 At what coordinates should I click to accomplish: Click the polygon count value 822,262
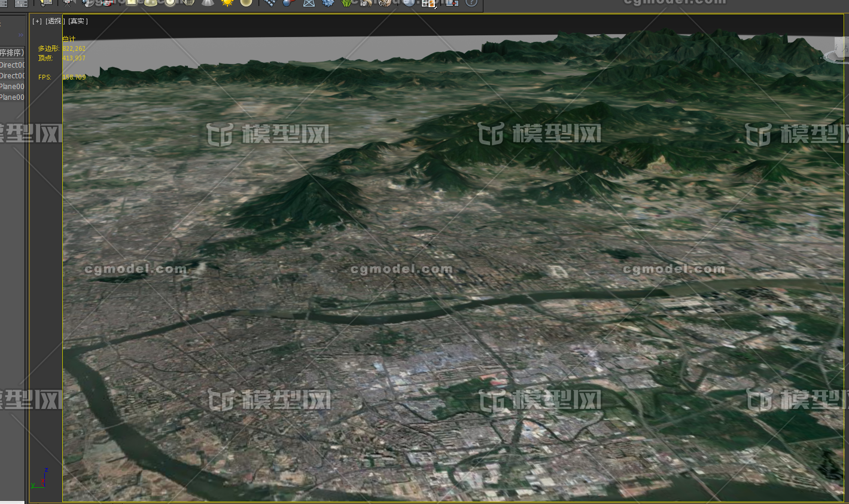tap(74, 48)
